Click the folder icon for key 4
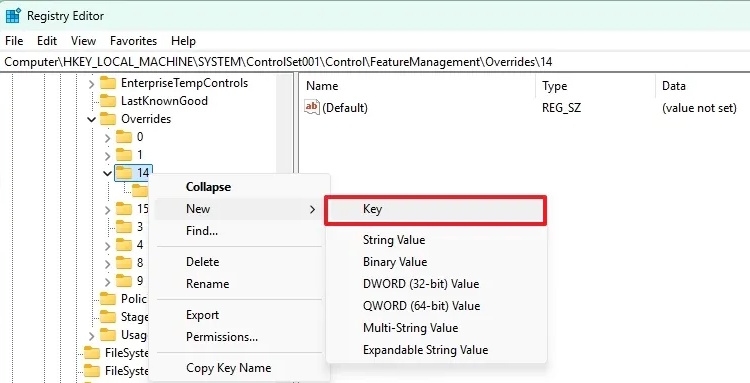The image size is (750, 383). click(x=124, y=245)
